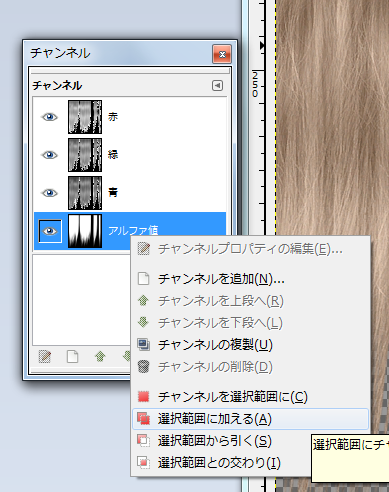The image size is (389, 492).
Task: Click edit channel attributes icon in bottom toolbar
Action: pyautogui.click(x=45, y=357)
